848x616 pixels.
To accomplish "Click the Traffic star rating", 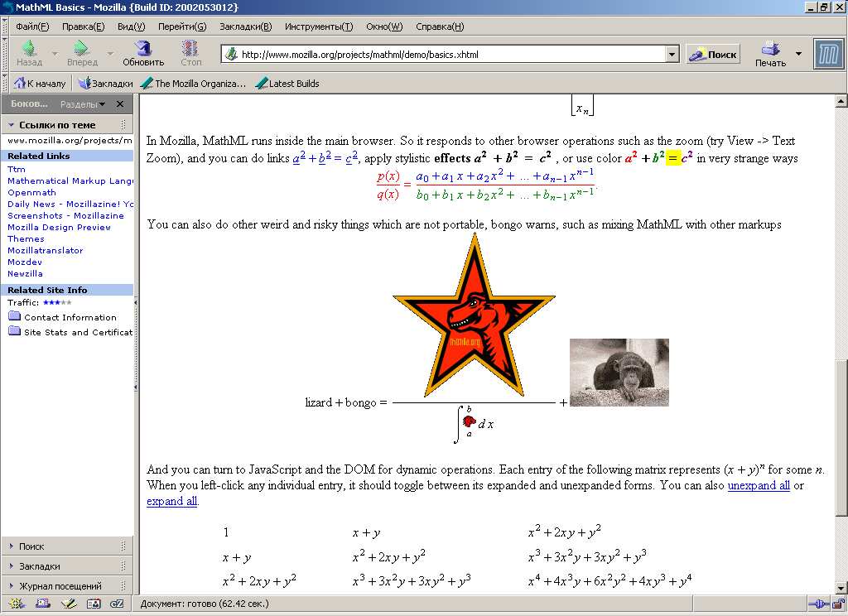I will point(57,302).
